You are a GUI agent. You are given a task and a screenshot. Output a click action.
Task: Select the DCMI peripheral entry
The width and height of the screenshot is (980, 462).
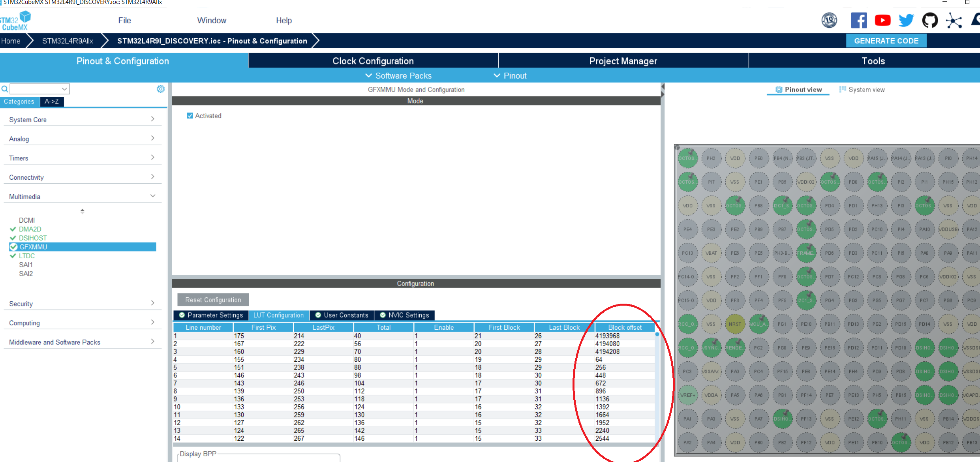pyautogui.click(x=27, y=220)
